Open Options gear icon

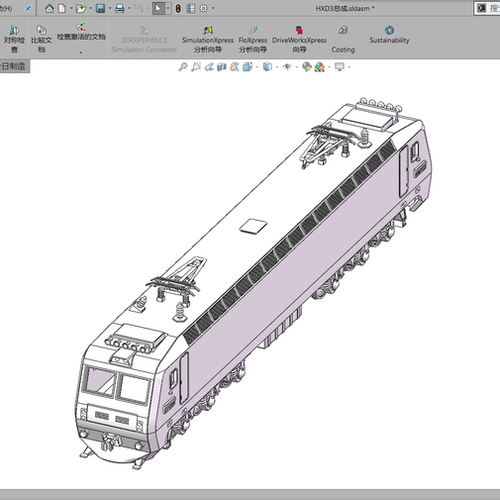[203, 8]
